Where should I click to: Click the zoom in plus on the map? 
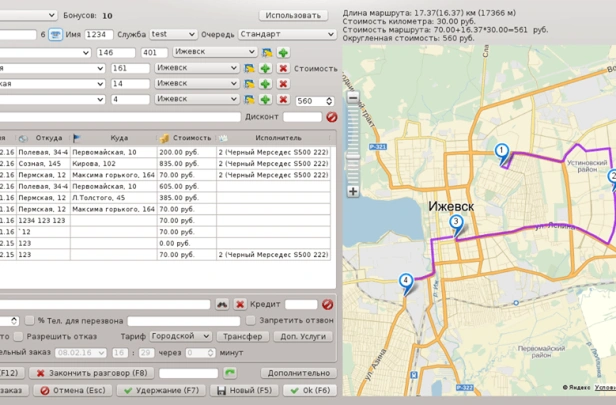(353, 191)
